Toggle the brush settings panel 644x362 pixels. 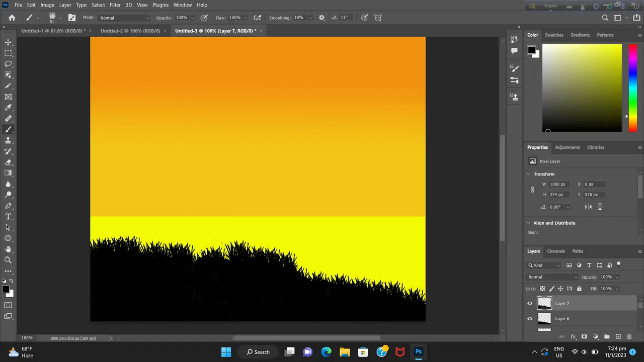72,18
